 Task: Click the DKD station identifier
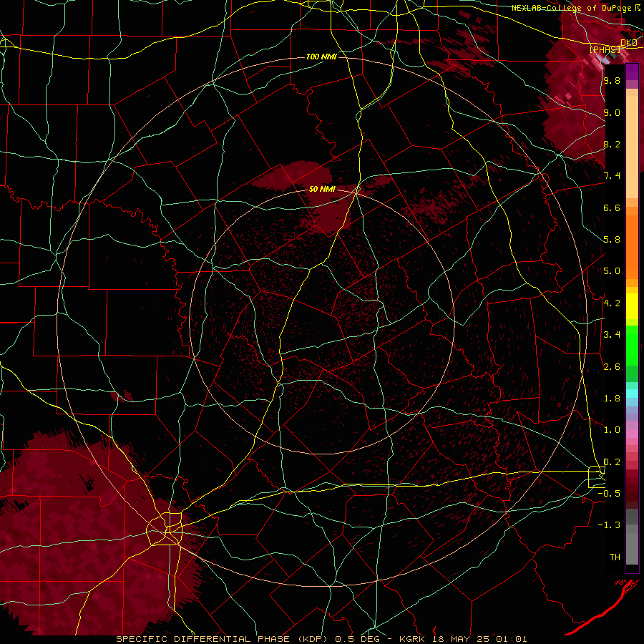pyautogui.click(x=629, y=43)
